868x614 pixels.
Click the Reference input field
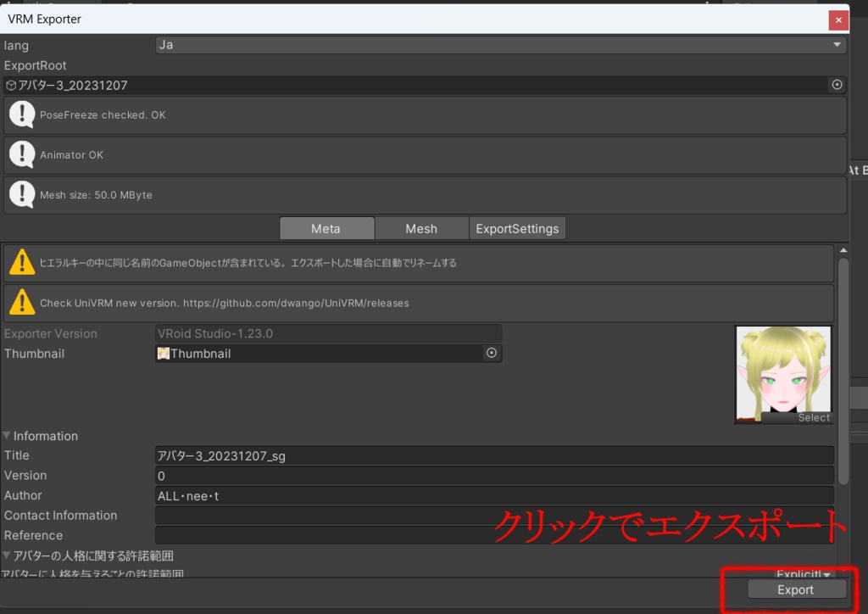pyautogui.click(x=494, y=535)
